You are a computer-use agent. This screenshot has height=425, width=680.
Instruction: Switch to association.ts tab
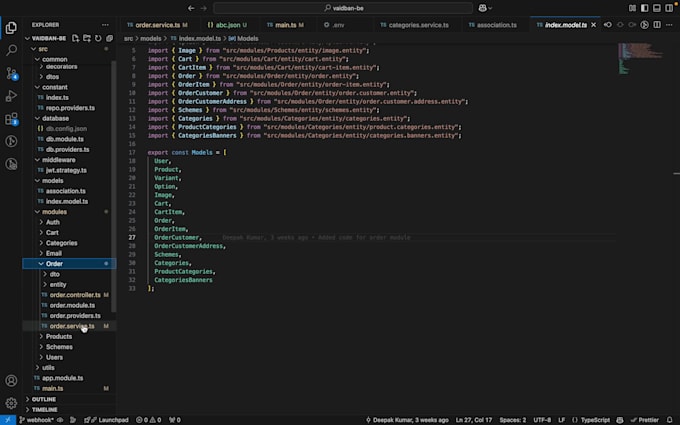click(x=496, y=25)
